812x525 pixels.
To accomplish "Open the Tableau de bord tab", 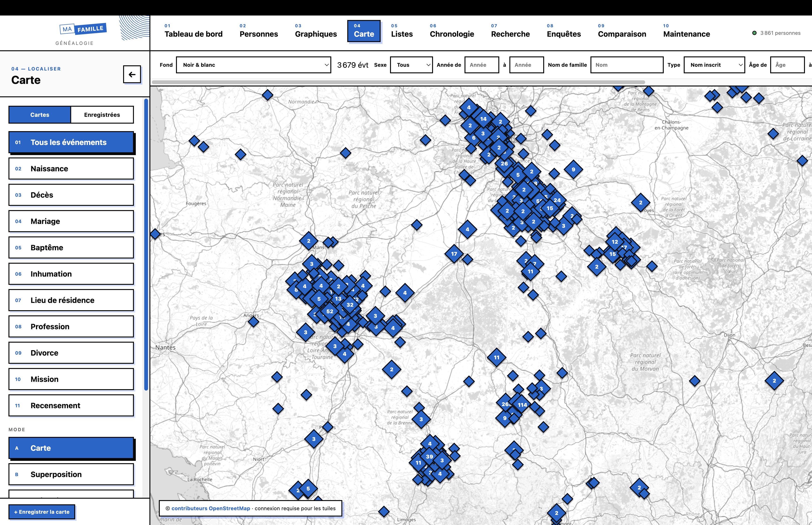I will tap(194, 31).
